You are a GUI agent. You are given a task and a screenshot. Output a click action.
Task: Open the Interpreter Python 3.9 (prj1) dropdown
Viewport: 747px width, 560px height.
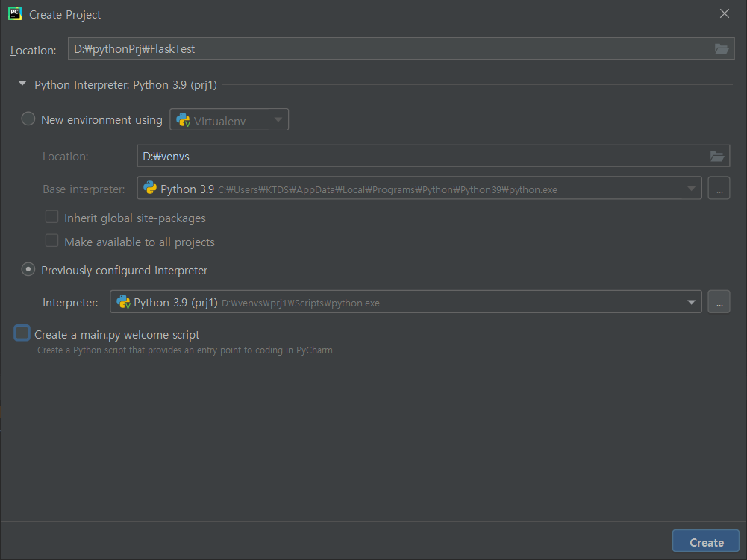click(x=691, y=303)
